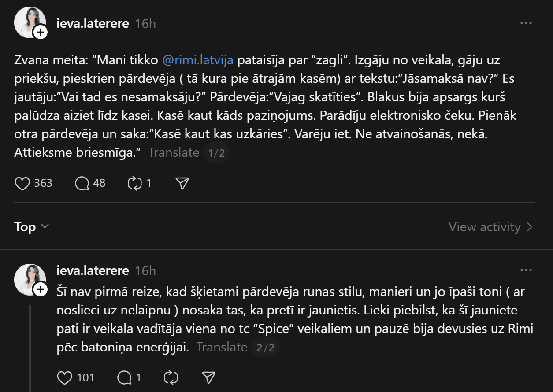Like the reply with 101 likes

(65, 377)
